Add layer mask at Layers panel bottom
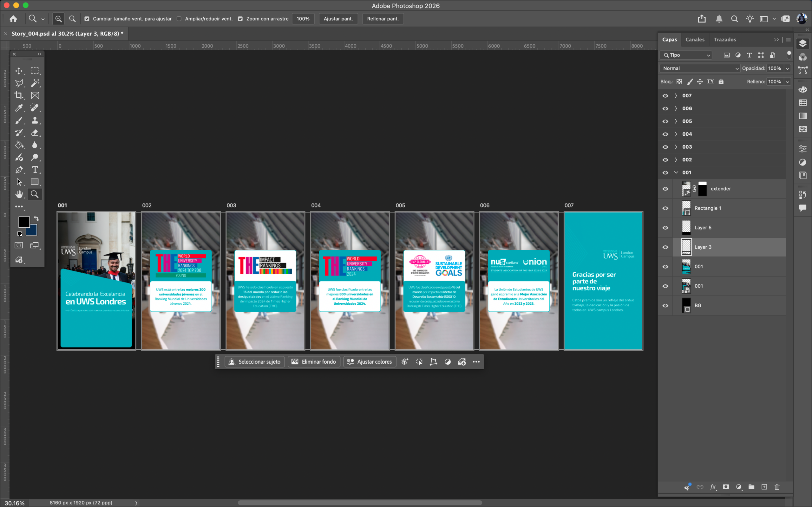The width and height of the screenshot is (812, 507). (x=726, y=487)
